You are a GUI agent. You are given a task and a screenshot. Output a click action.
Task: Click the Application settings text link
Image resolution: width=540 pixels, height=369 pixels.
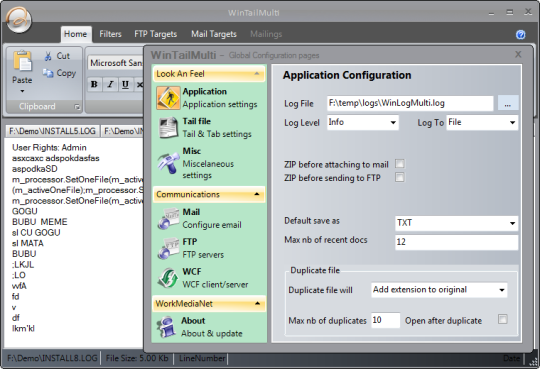coord(220,104)
